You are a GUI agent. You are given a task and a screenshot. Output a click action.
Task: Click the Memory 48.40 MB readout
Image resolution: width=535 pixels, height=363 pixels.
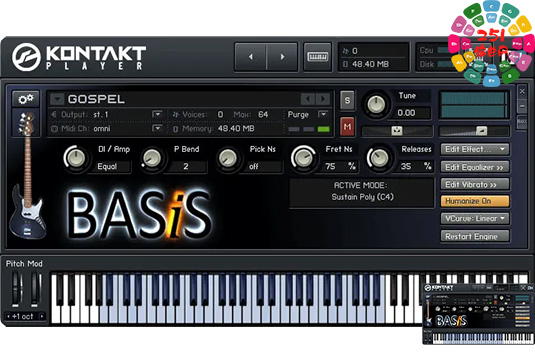pos(235,129)
